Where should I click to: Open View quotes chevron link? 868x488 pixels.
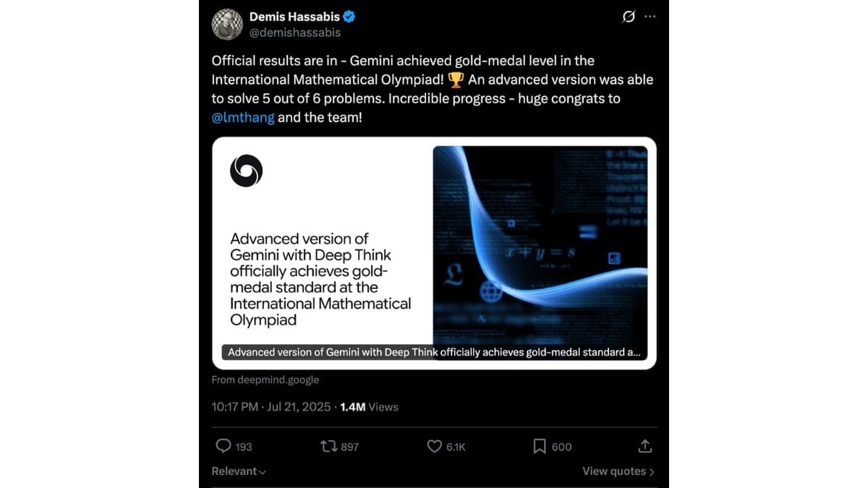click(x=618, y=471)
